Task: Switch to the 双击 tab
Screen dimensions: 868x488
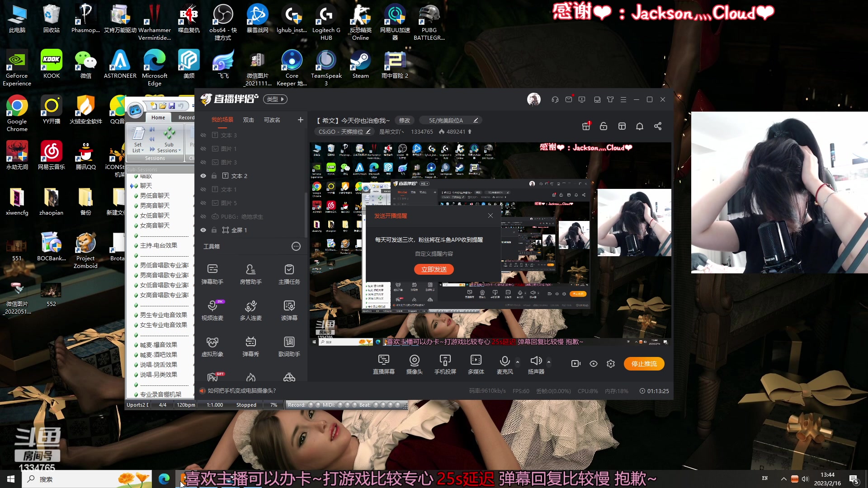Action: click(248, 119)
